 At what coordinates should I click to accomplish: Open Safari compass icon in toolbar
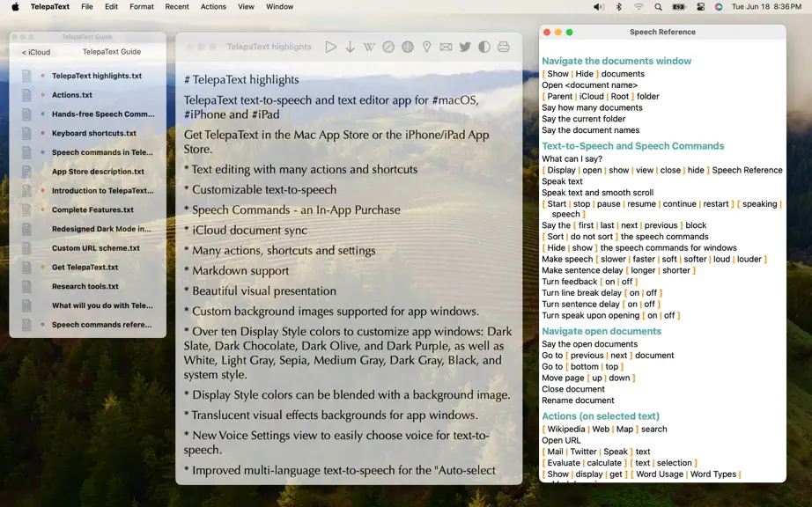pyautogui.click(x=388, y=47)
